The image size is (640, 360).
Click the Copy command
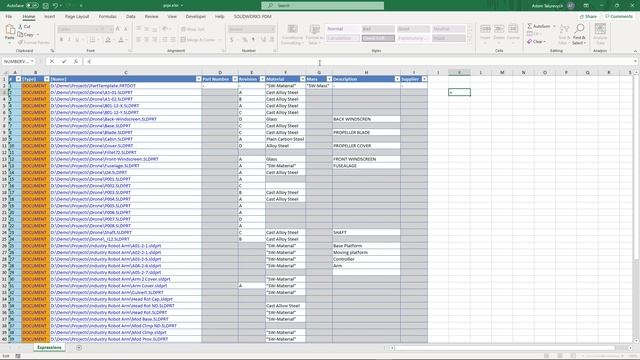26,35
